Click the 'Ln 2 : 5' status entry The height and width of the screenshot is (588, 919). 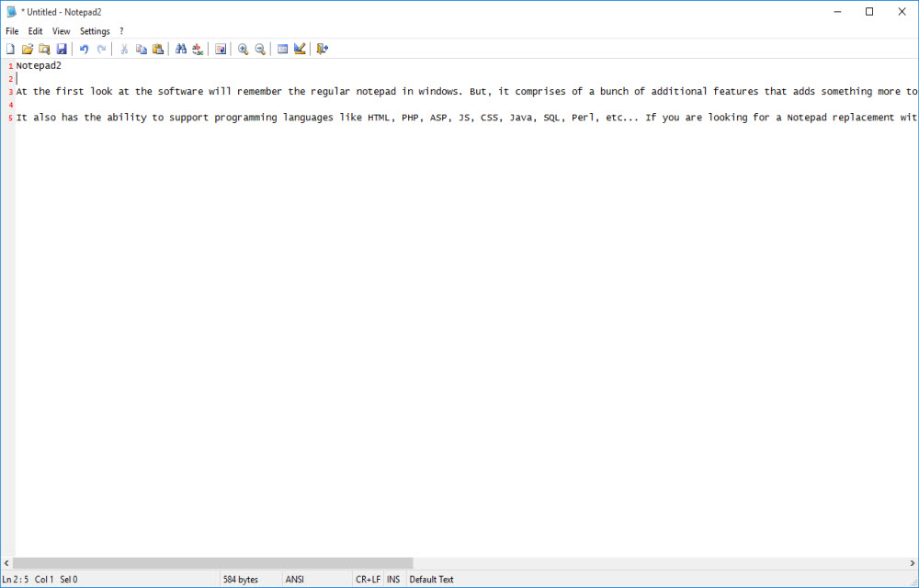tap(16, 579)
